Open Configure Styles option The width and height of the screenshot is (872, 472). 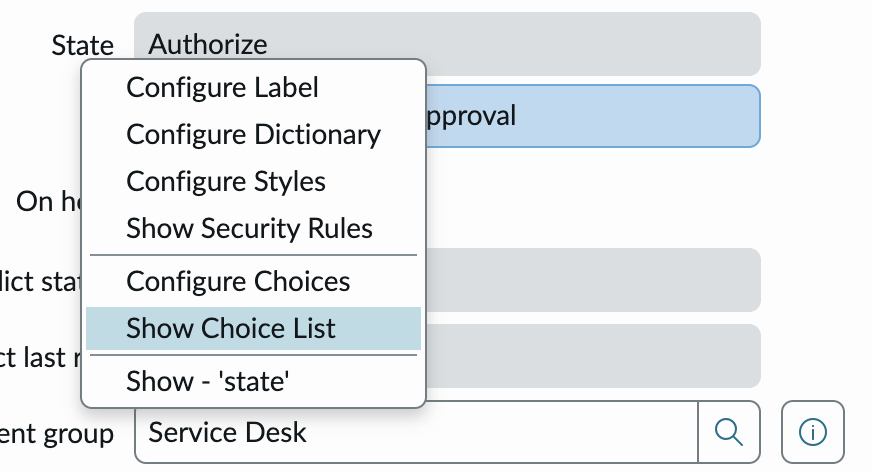[x=226, y=181]
